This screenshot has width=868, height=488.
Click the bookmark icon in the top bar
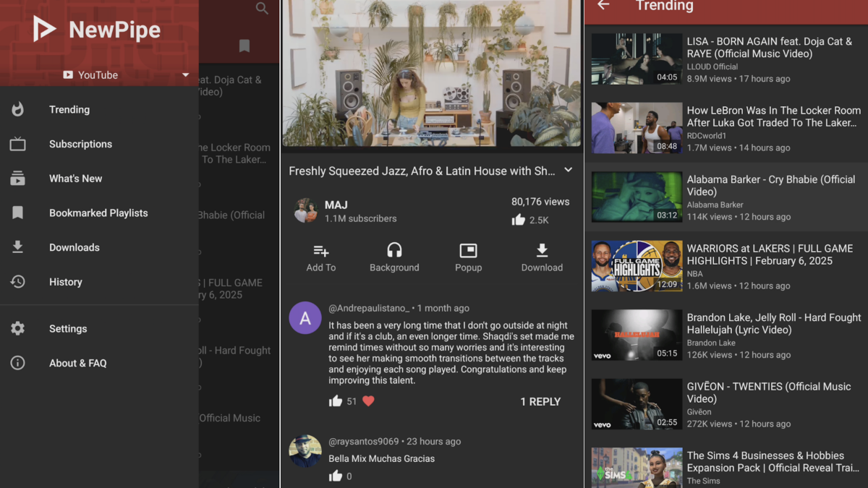point(244,46)
